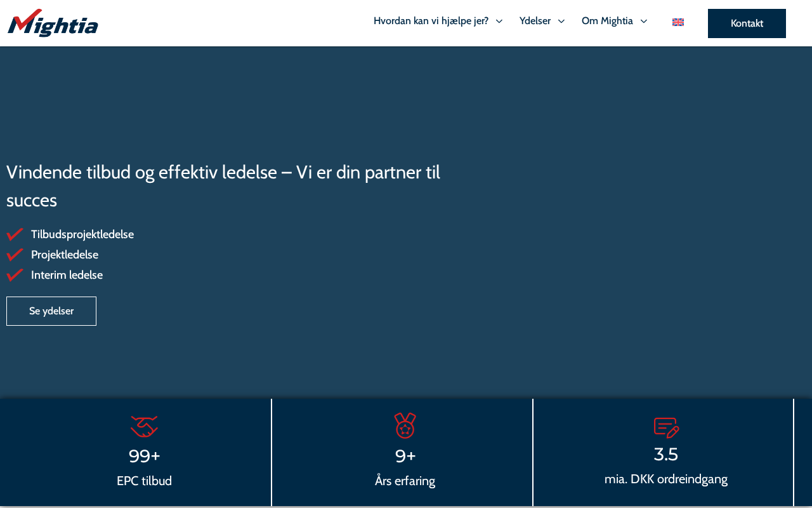812x508 pixels.
Task: Open the Ydelser menu item
Action: 535,21
